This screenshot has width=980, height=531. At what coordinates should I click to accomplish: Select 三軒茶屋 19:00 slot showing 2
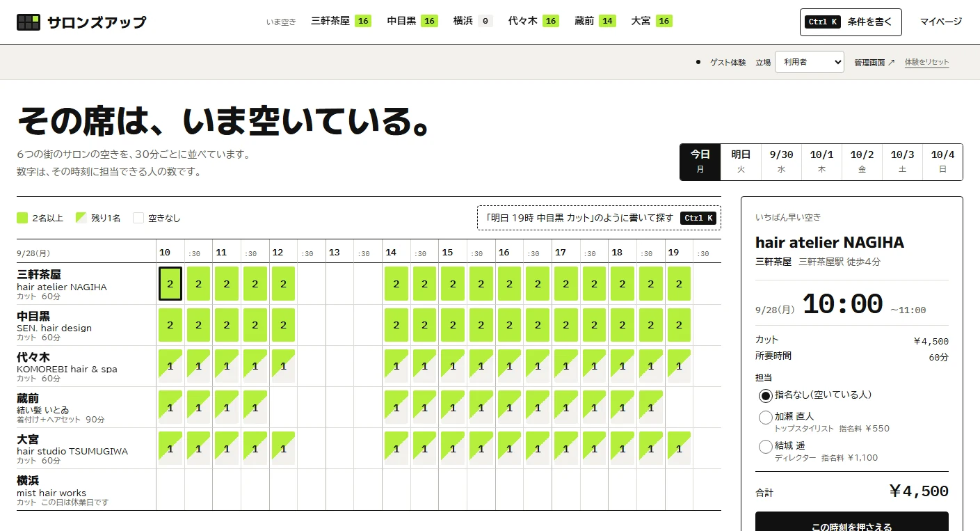tap(679, 284)
